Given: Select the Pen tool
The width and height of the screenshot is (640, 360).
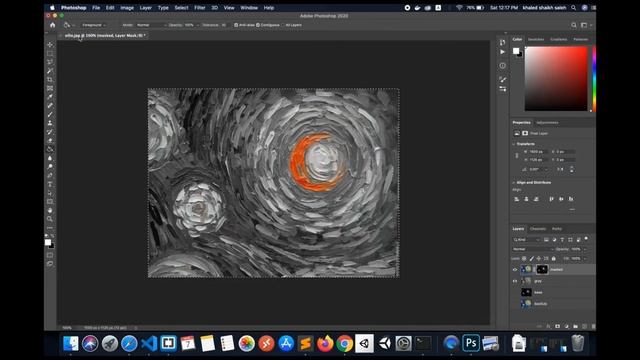Looking at the screenshot, I should (50, 176).
